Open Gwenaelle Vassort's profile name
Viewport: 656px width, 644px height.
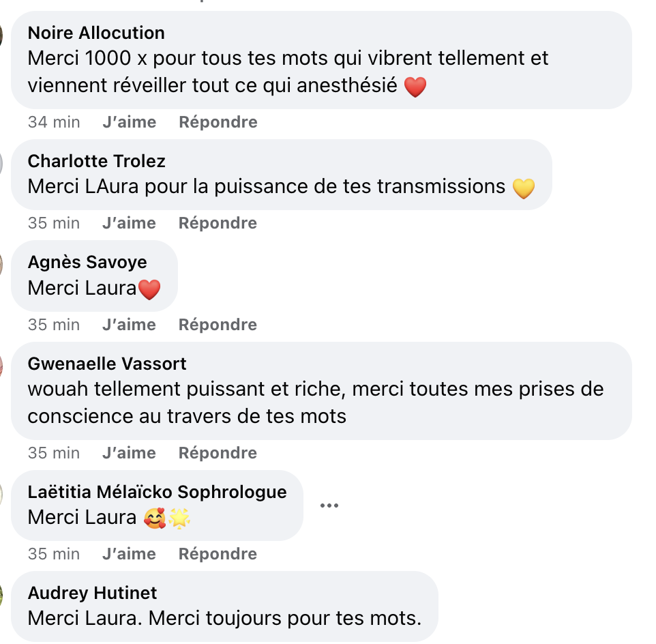coord(107,364)
